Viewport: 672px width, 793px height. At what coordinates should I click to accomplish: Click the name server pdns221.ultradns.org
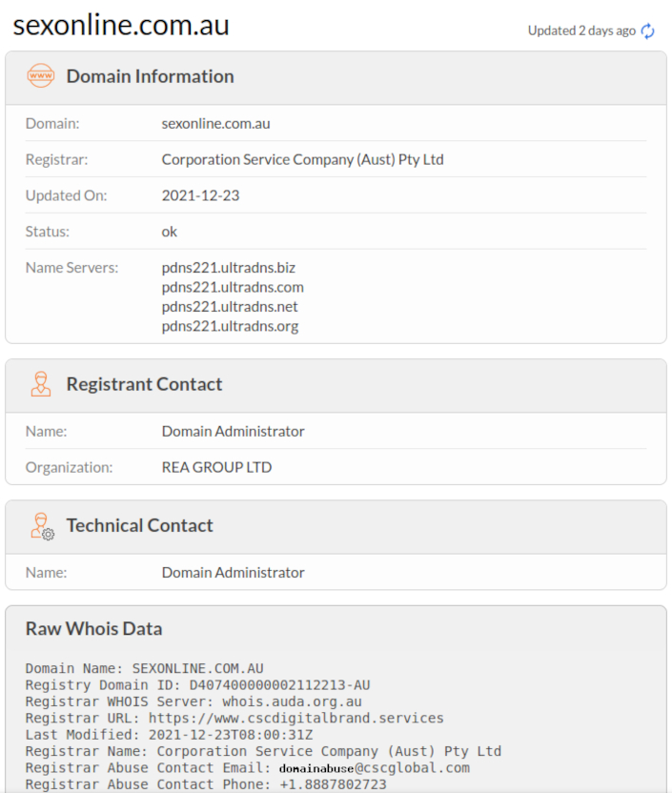point(230,326)
